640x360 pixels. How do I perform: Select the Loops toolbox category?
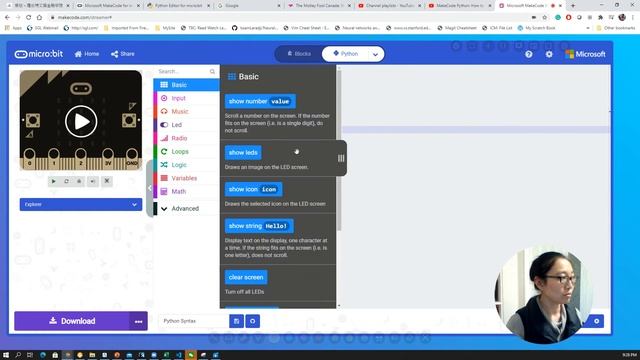[187, 151]
